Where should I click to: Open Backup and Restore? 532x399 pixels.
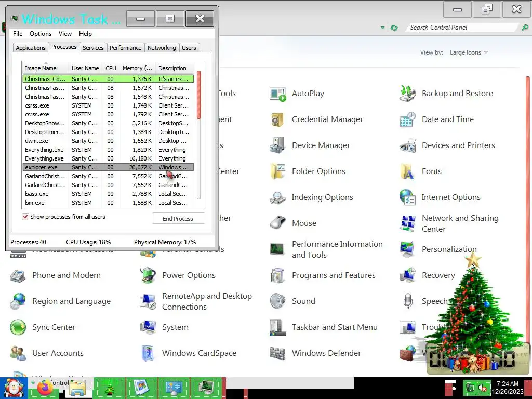pyautogui.click(x=446, y=94)
